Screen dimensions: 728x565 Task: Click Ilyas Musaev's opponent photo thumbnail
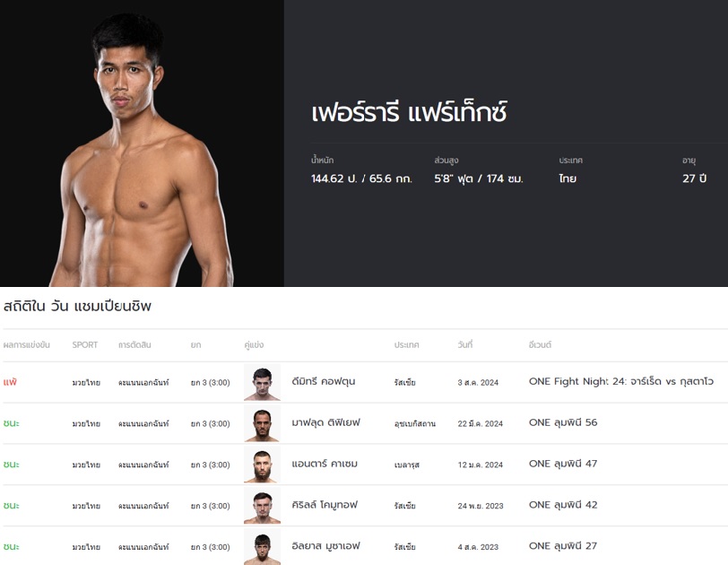(263, 547)
